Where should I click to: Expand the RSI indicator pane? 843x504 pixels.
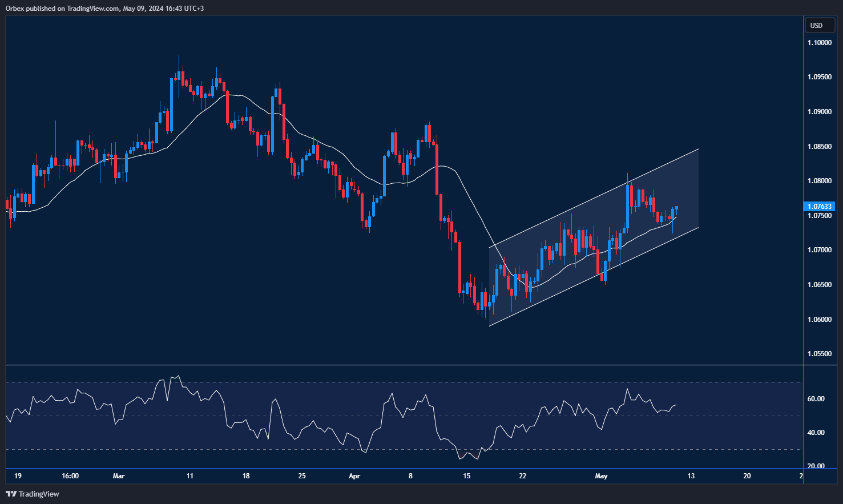point(400,417)
